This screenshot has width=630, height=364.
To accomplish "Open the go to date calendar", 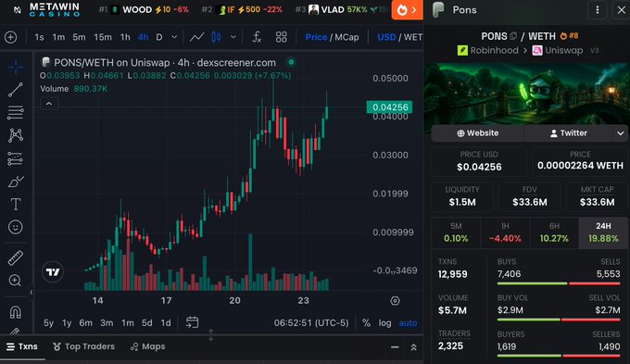I will (192, 322).
